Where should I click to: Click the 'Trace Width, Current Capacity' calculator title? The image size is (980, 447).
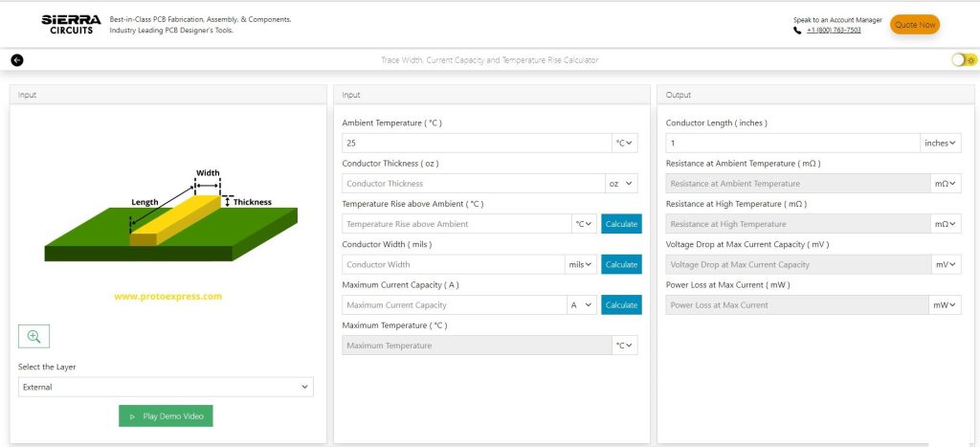(489, 60)
